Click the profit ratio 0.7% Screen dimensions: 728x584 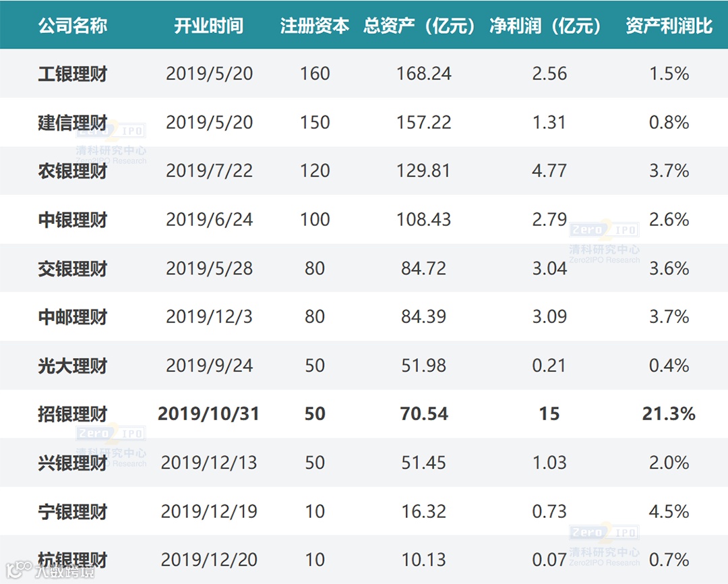click(669, 560)
